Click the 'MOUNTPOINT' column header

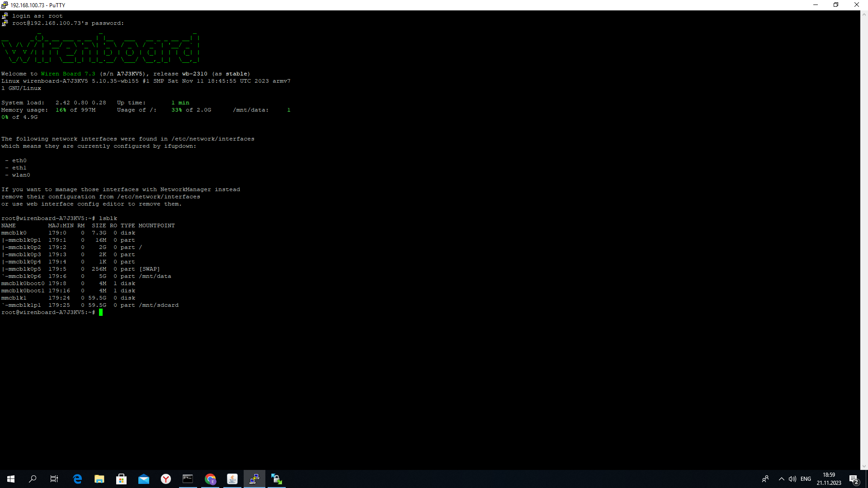tap(156, 225)
